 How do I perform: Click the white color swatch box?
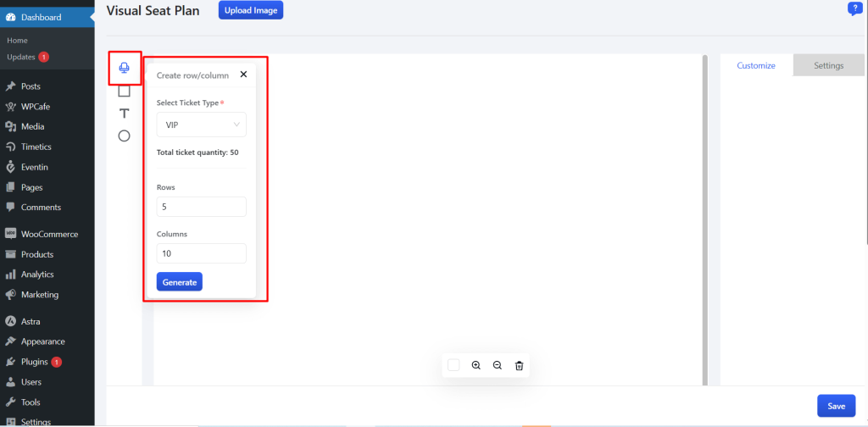[x=453, y=365]
